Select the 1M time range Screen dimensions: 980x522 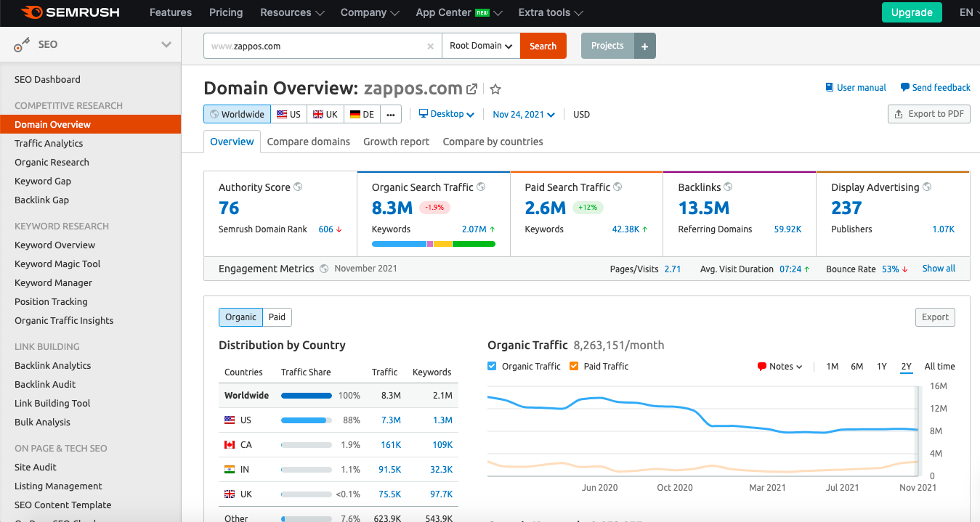coord(833,367)
